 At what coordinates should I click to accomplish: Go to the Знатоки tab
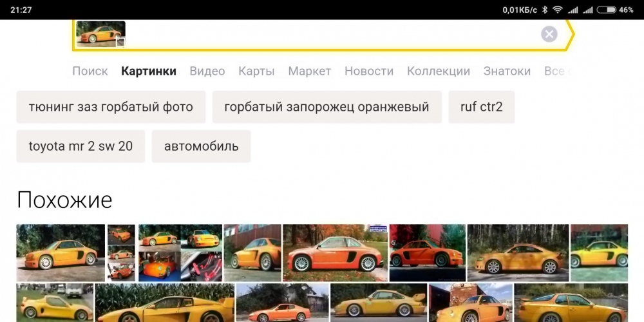[507, 71]
